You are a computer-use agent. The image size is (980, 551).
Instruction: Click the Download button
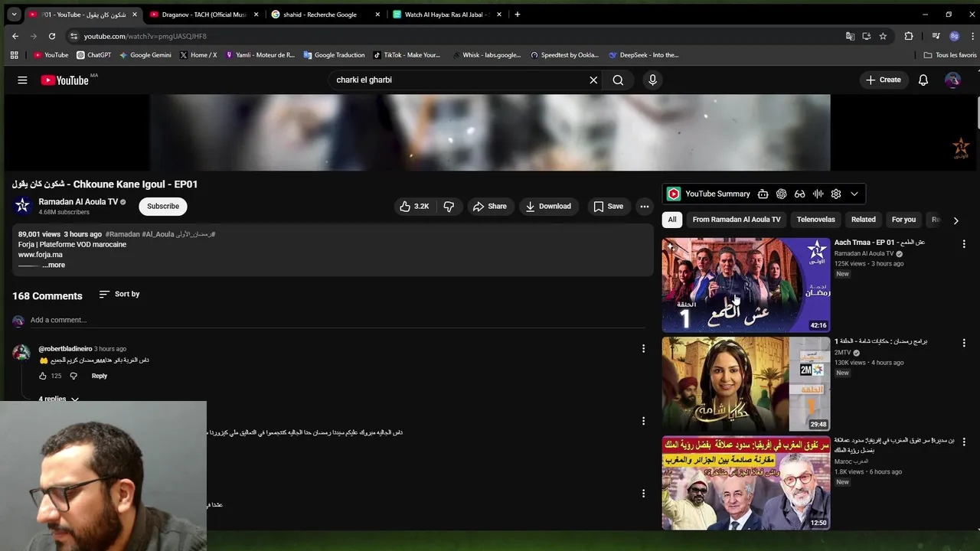[x=548, y=206]
